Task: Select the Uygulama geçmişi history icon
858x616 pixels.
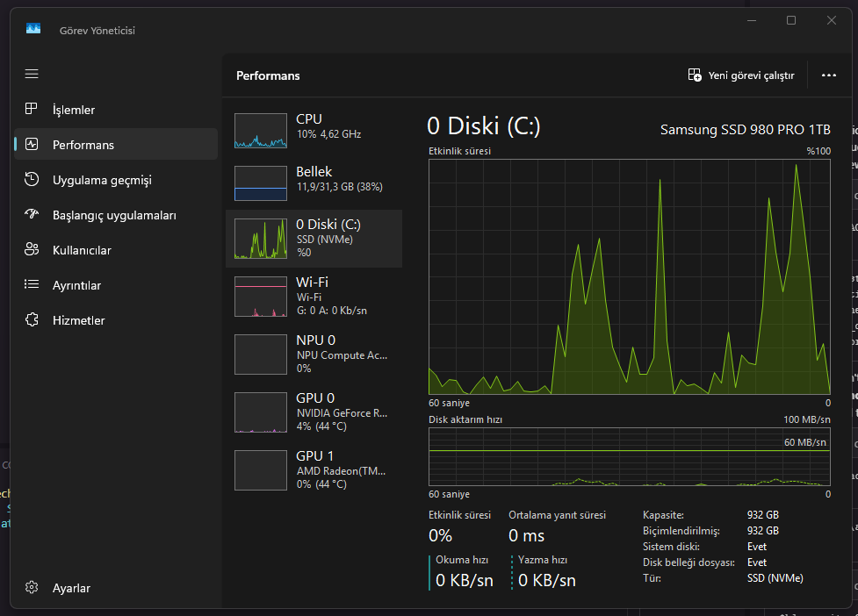Action: pos(32,179)
